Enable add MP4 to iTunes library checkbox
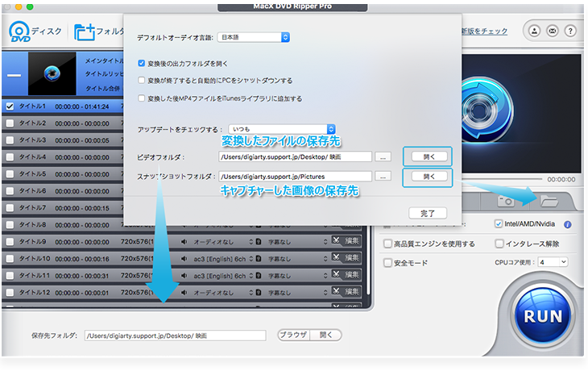This screenshot has width=588, height=371. click(142, 98)
